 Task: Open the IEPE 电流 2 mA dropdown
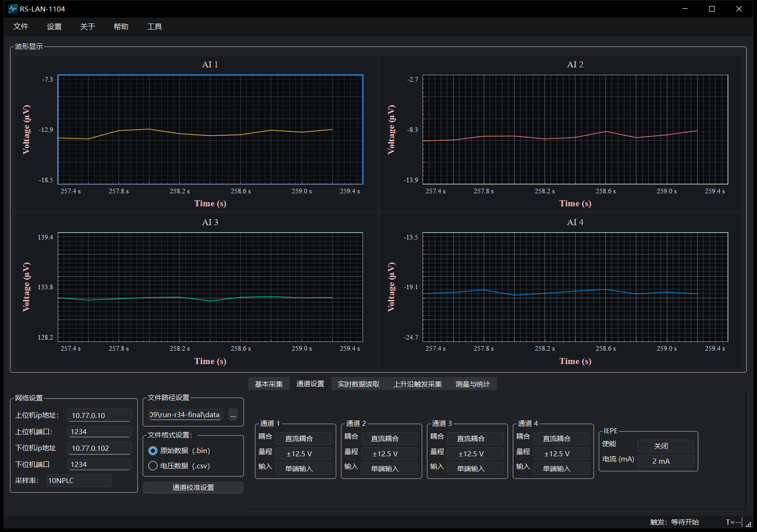click(x=666, y=461)
